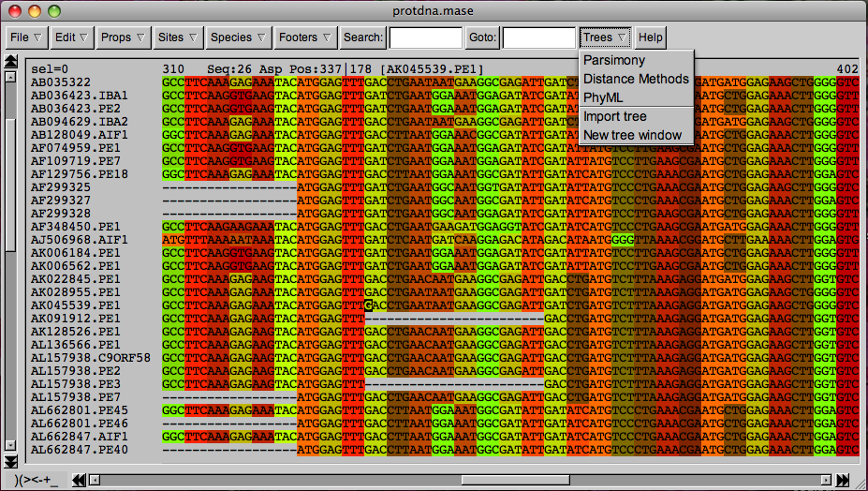Open the File dropdown menu
Screen dimensions: 868x491
(x=26, y=37)
